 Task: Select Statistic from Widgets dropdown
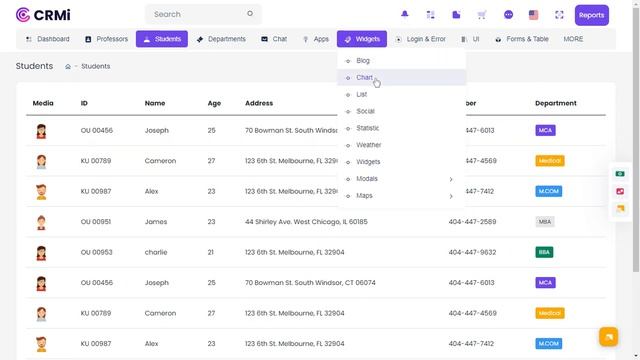[x=402, y=128]
